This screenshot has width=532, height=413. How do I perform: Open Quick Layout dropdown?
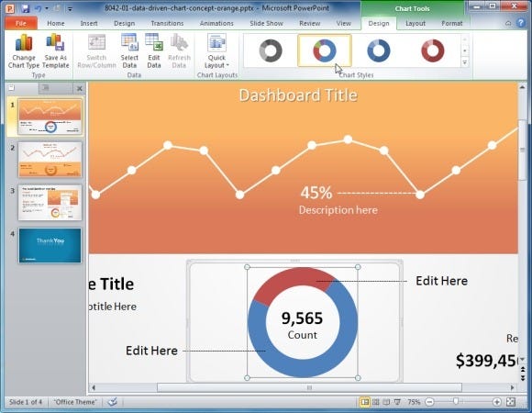click(216, 51)
